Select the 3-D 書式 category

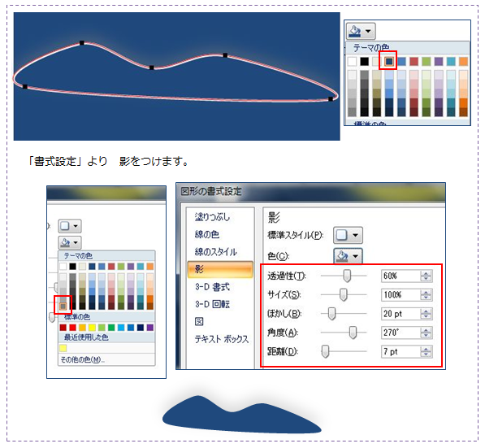click(x=212, y=287)
